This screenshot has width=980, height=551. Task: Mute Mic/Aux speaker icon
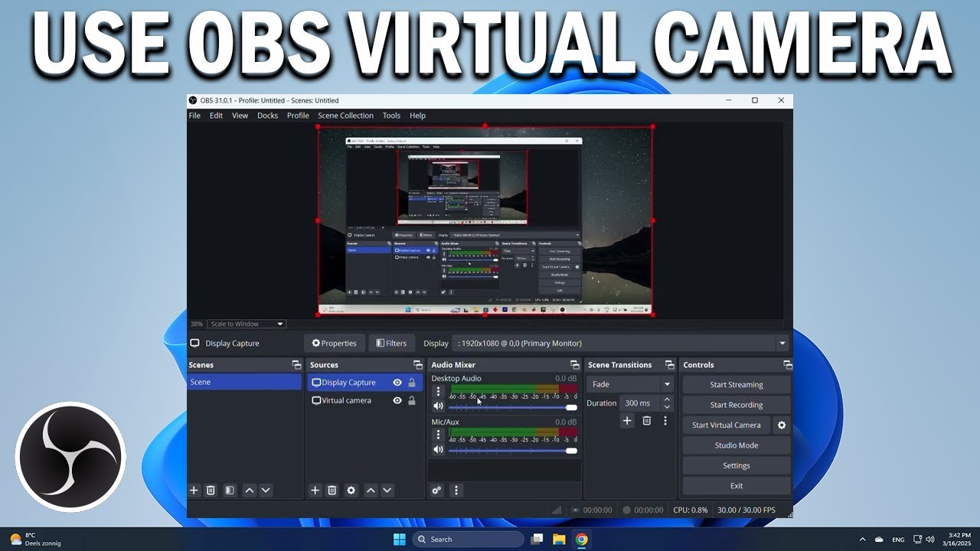click(x=438, y=450)
